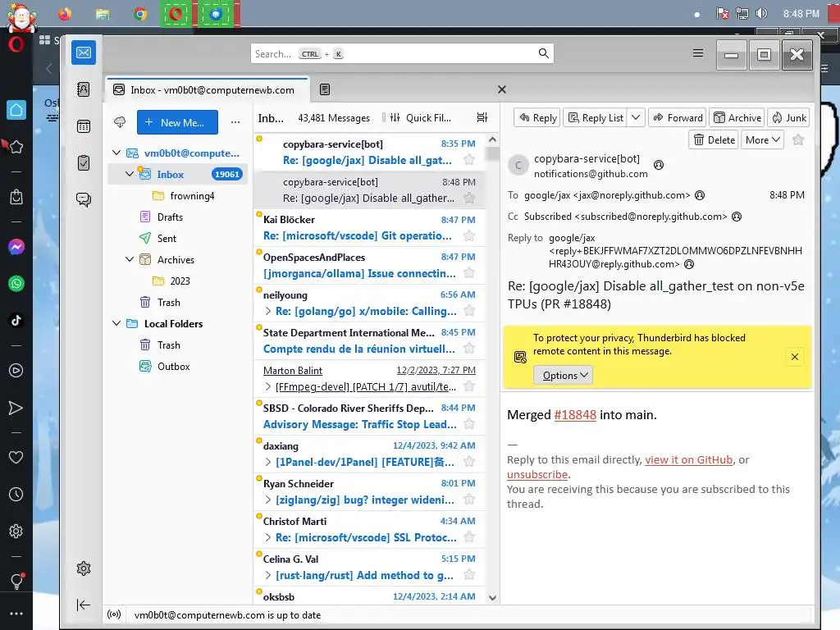Expand the neilyoung message thread
The height and width of the screenshot is (630, 840).
click(268, 311)
